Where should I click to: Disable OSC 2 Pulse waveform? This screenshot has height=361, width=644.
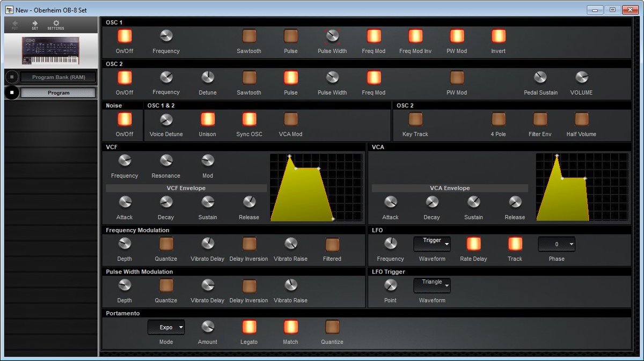291,77
